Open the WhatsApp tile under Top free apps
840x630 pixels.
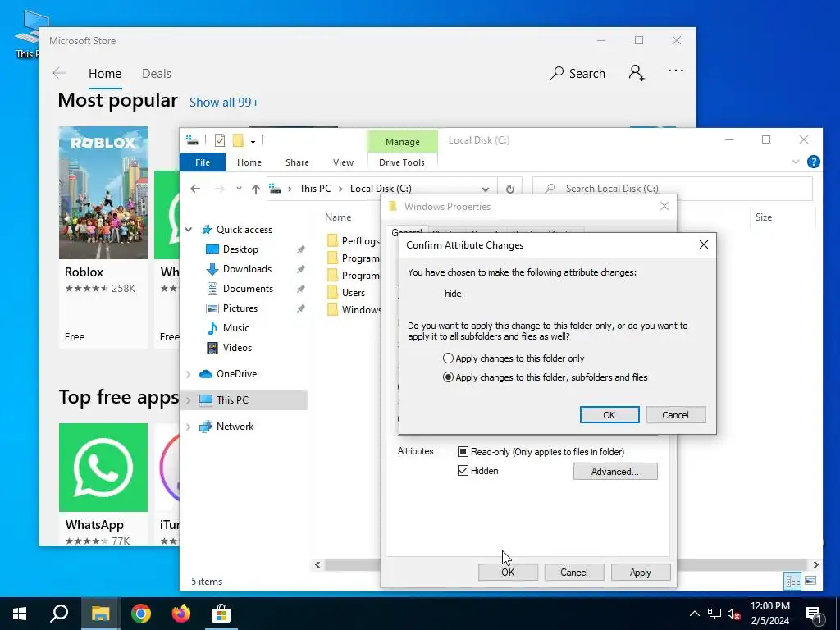[103, 483]
